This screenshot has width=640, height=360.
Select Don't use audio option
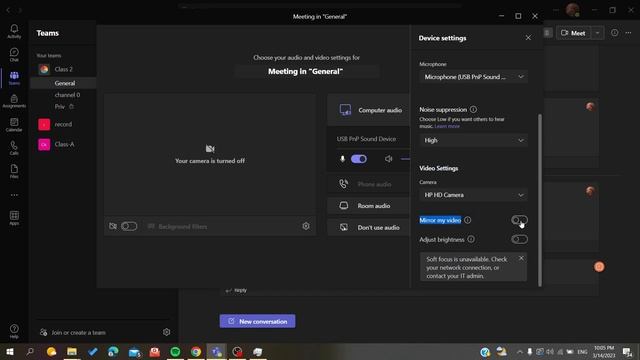tap(369, 227)
